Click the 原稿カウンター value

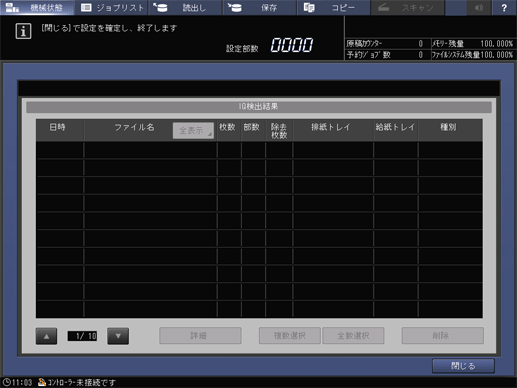click(421, 44)
